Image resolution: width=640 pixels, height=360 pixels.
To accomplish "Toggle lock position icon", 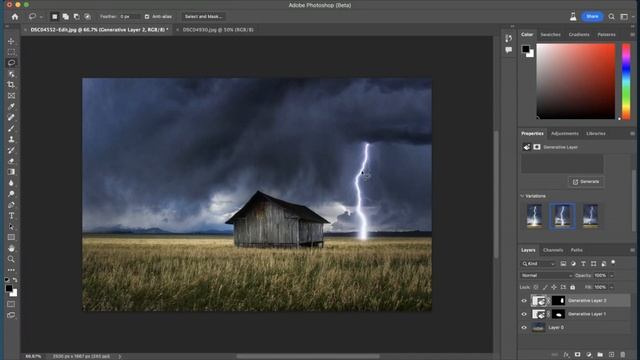I will click(554, 287).
